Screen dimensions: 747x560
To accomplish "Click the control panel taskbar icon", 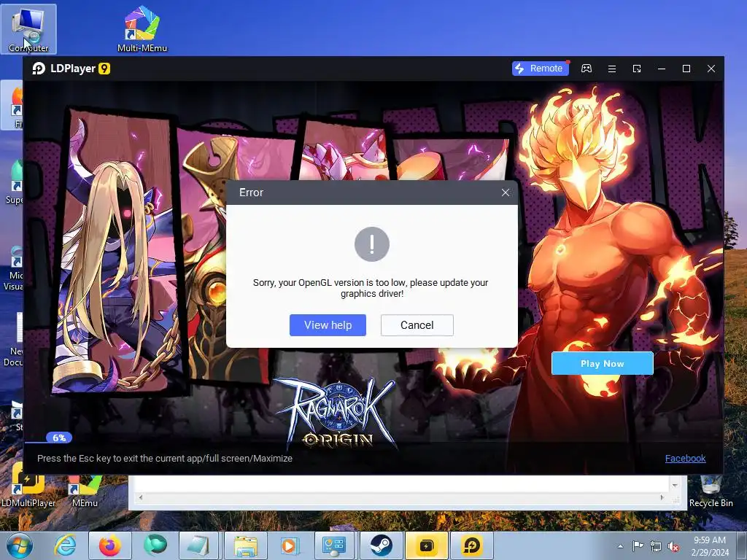I will [x=336, y=545].
